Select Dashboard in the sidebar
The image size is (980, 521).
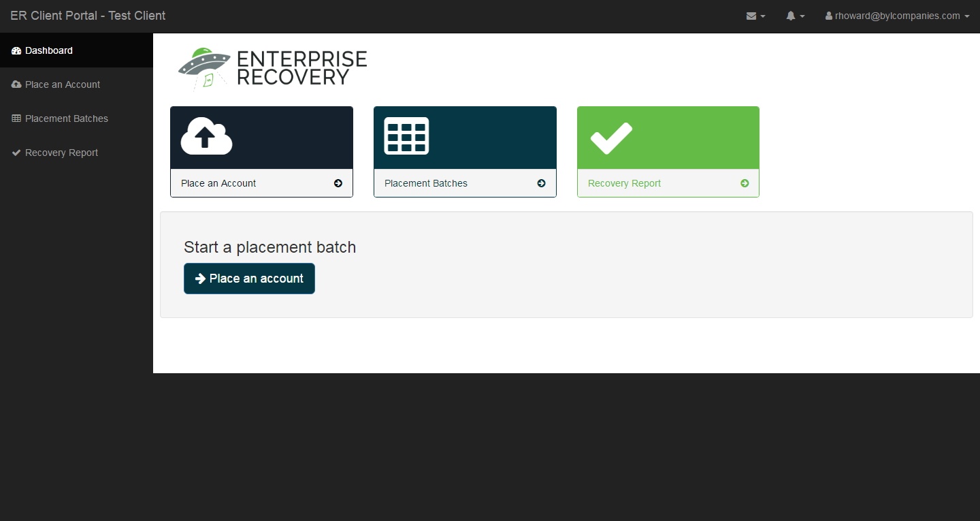pos(76,50)
